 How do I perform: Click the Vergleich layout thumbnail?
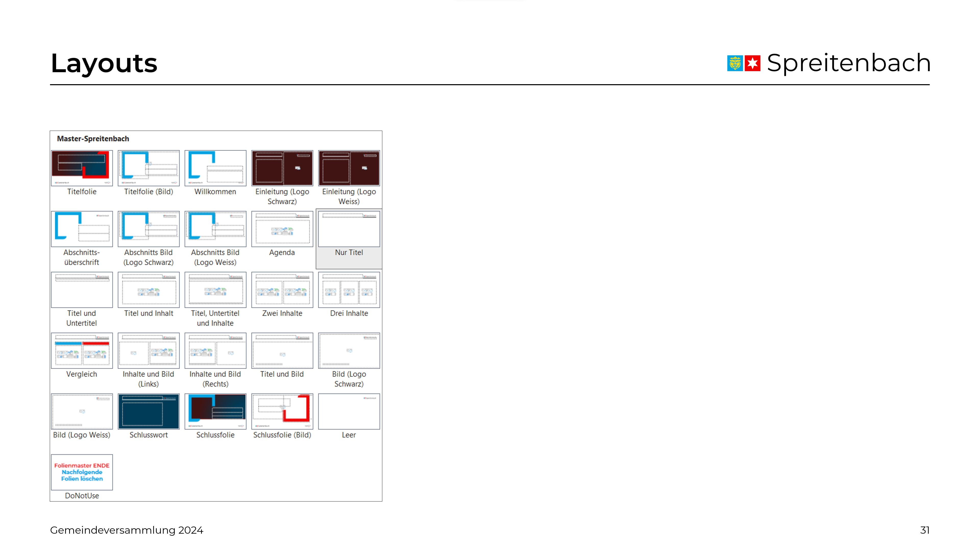(x=82, y=350)
